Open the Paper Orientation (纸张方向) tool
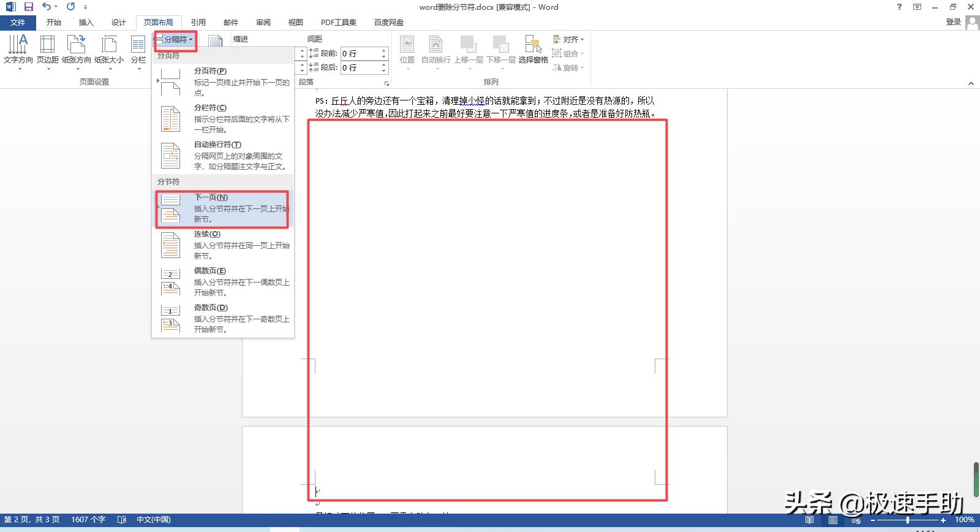This screenshot has width=980, height=532. tap(77, 49)
